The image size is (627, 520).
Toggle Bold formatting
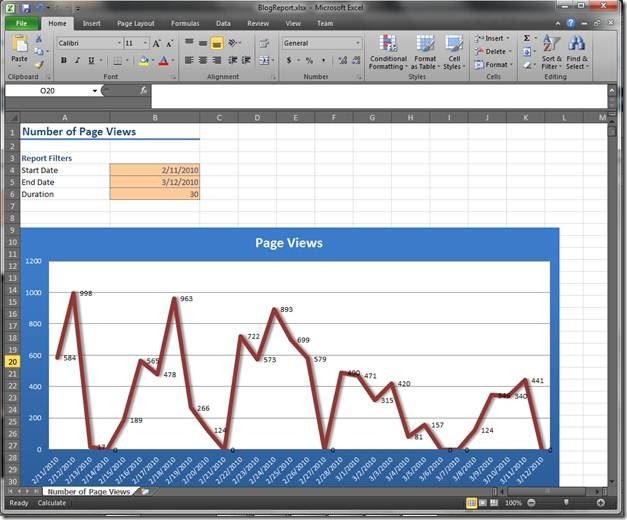click(x=64, y=60)
